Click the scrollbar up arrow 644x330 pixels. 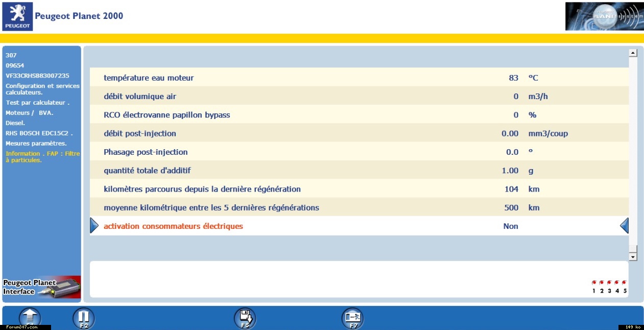click(633, 53)
